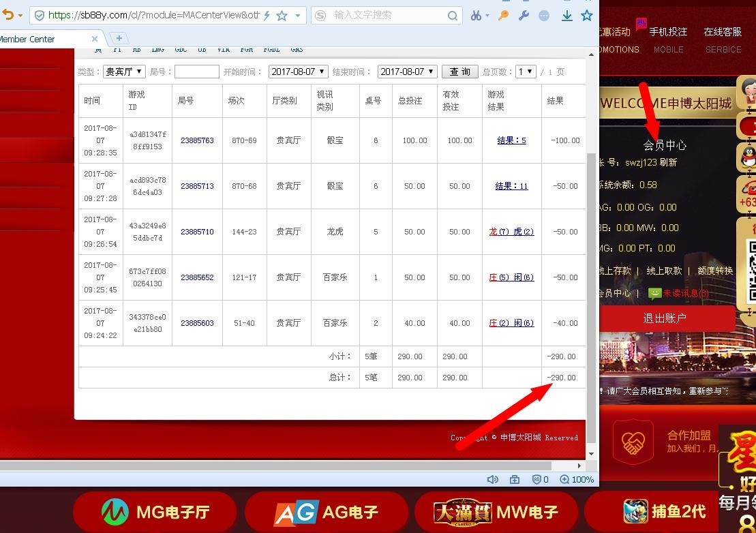Image resolution: width=756 pixels, height=533 pixels.
Task: Open 捕鱼2代 fishing game icon
Action: pyautogui.click(x=635, y=511)
